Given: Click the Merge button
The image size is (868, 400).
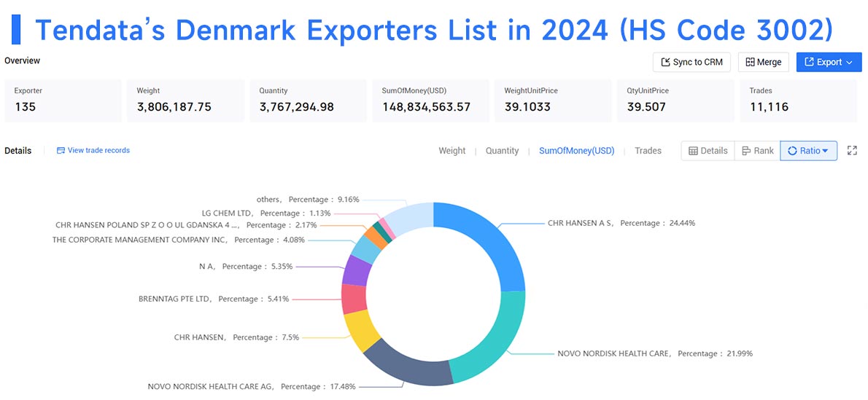Looking at the screenshot, I should point(764,62).
